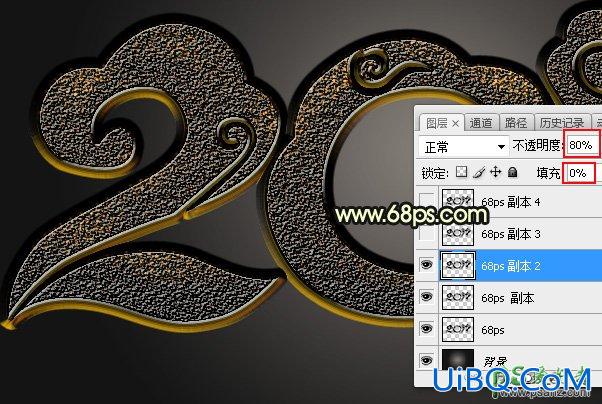Click thumbnail of 68ps 副本 layer
The height and width of the screenshot is (404, 602).
[458, 298]
